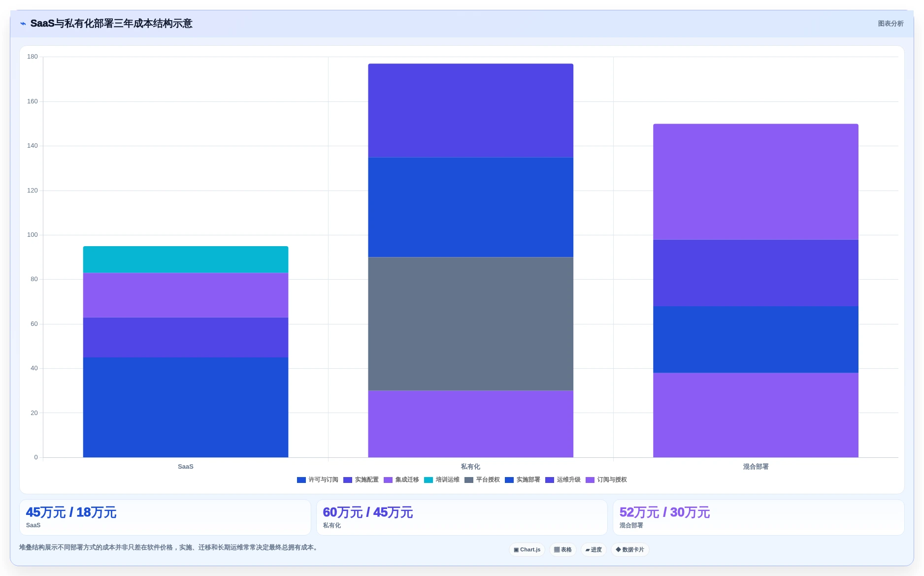924x576 pixels.
Task: Click the blue segment of 私有化 bar
Action: pyautogui.click(x=470, y=207)
